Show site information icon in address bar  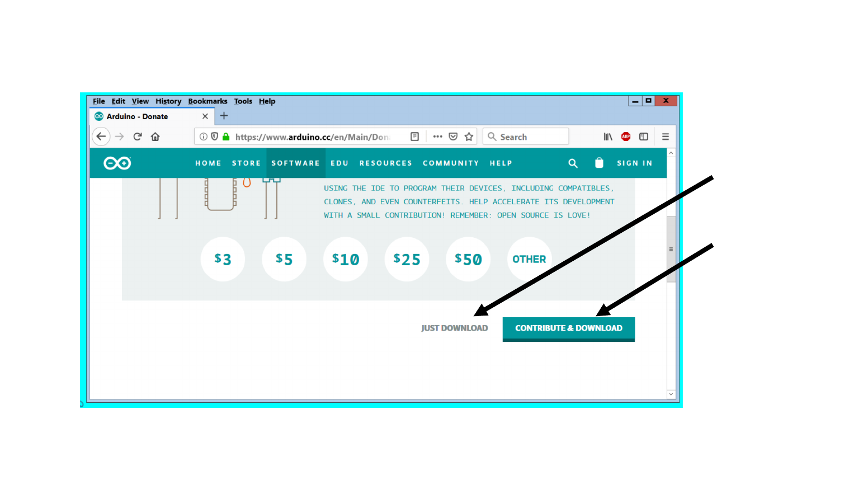[x=204, y=137]
